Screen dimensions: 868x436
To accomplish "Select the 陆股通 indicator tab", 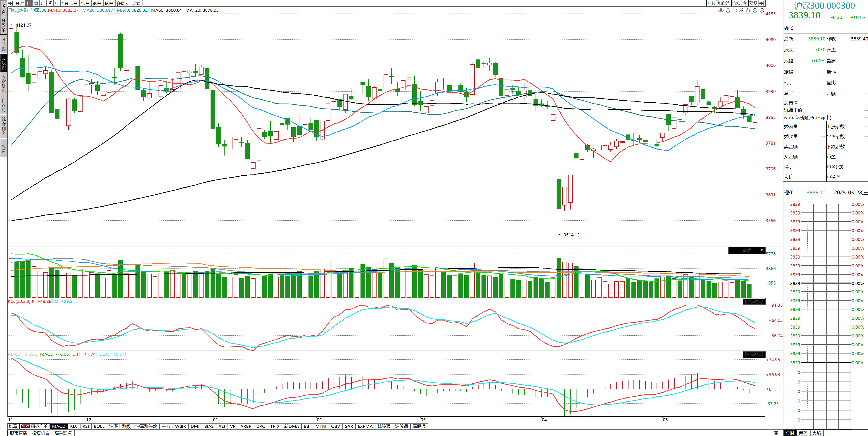I will (384, 426).
